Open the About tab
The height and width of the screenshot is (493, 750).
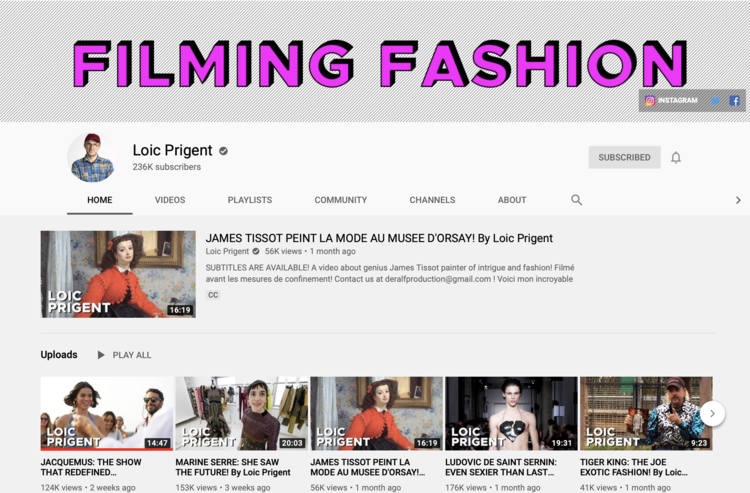512,200
